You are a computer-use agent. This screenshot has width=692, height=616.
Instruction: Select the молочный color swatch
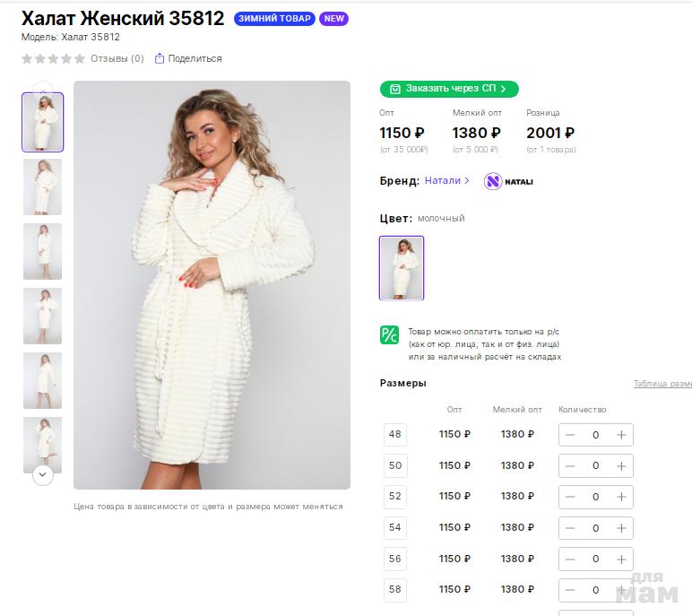tap(402, 268)
